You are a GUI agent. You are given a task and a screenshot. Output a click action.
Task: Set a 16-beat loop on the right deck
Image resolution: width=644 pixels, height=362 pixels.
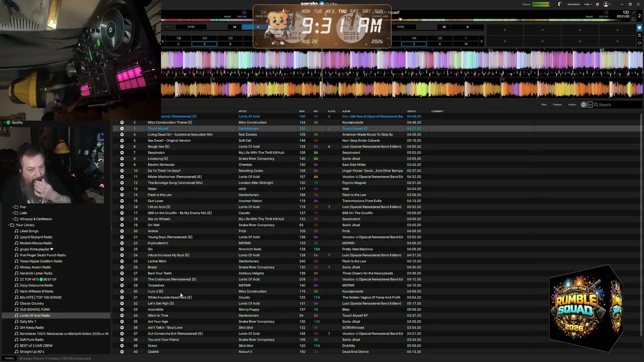[465, 44]
